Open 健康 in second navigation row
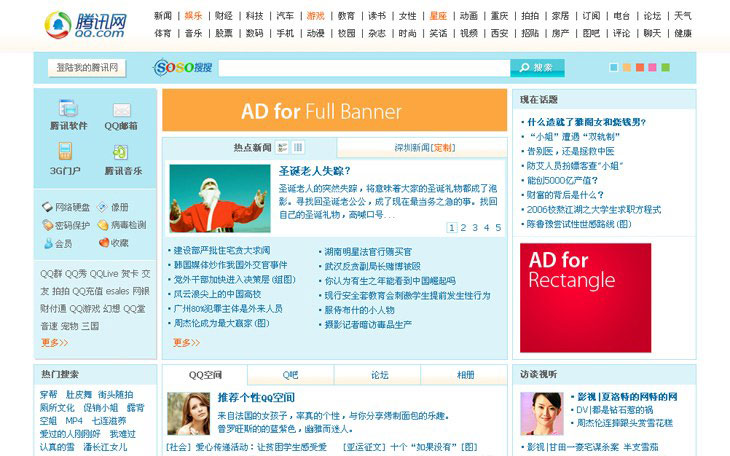 click(x=683, y=33)
